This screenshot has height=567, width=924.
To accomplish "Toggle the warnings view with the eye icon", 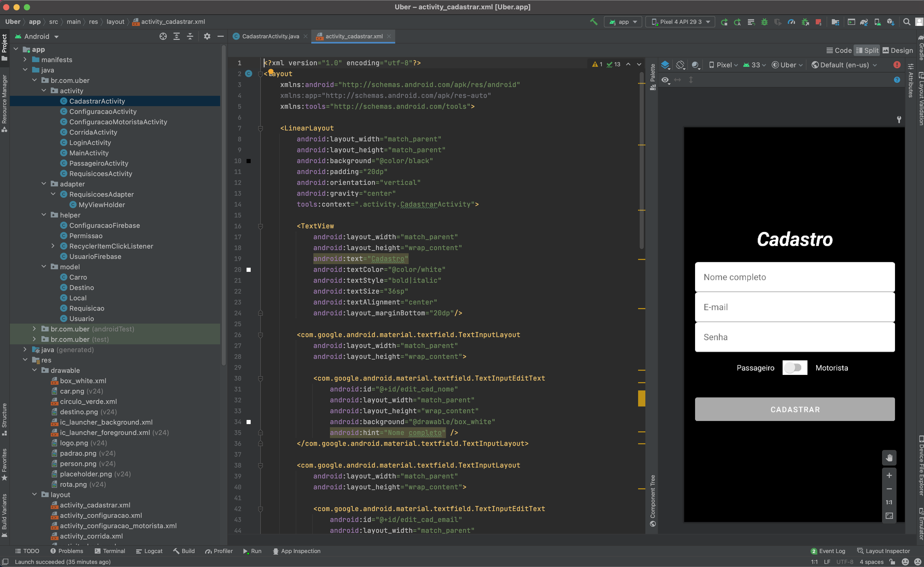I will pyautogui.click(x=665, y=79).
